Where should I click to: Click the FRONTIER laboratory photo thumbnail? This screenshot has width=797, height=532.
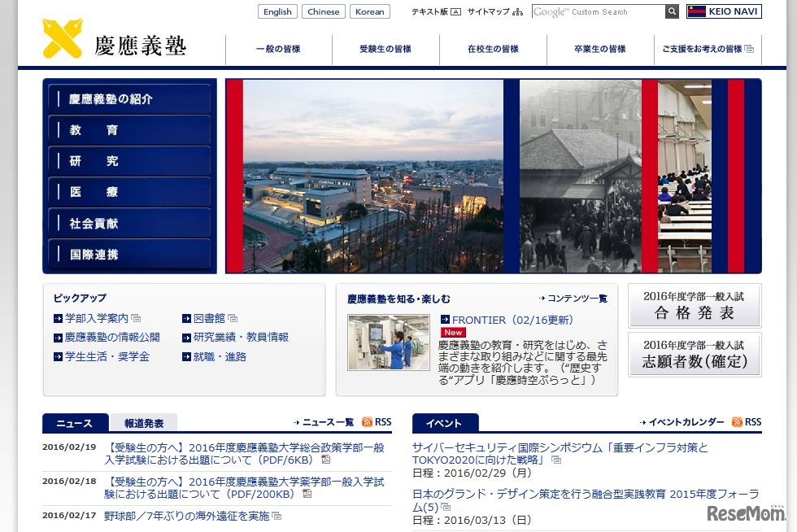click(389, 342)
